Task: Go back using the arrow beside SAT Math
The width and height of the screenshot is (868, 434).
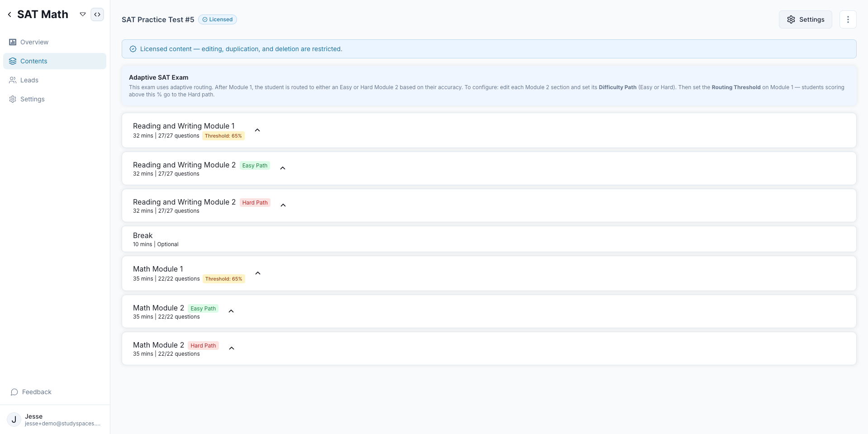Action: 9,14
